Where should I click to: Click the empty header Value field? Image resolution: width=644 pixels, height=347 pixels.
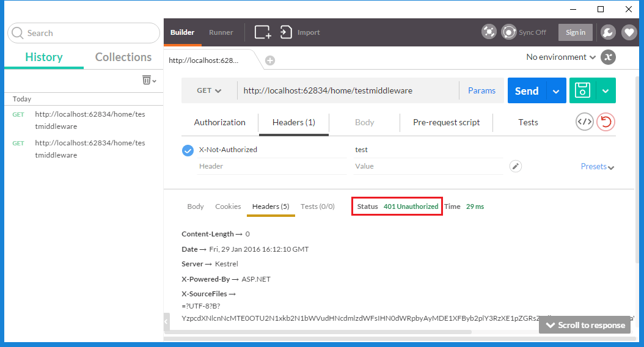tap(428, 166)
